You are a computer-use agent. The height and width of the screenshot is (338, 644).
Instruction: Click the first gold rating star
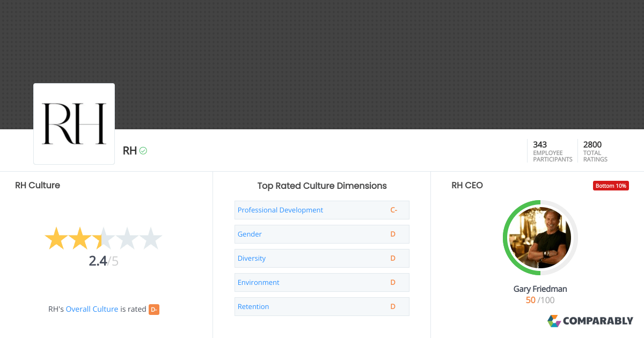55,239
